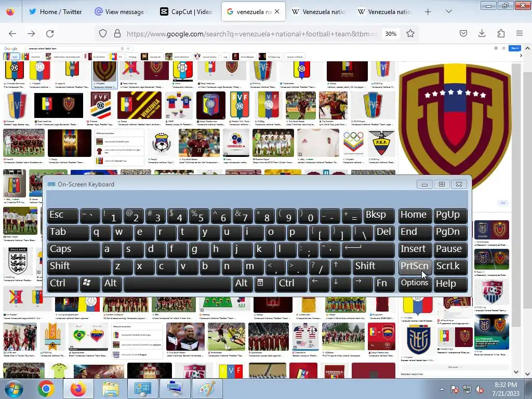Show hidden system tray icons
Viewport: 532px width, 399px height.
tap(442, 389)
